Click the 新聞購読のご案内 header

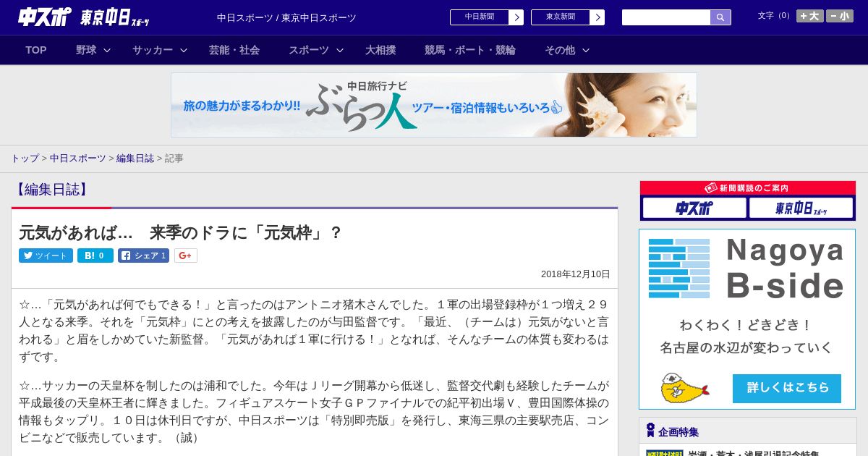[748, 187]
